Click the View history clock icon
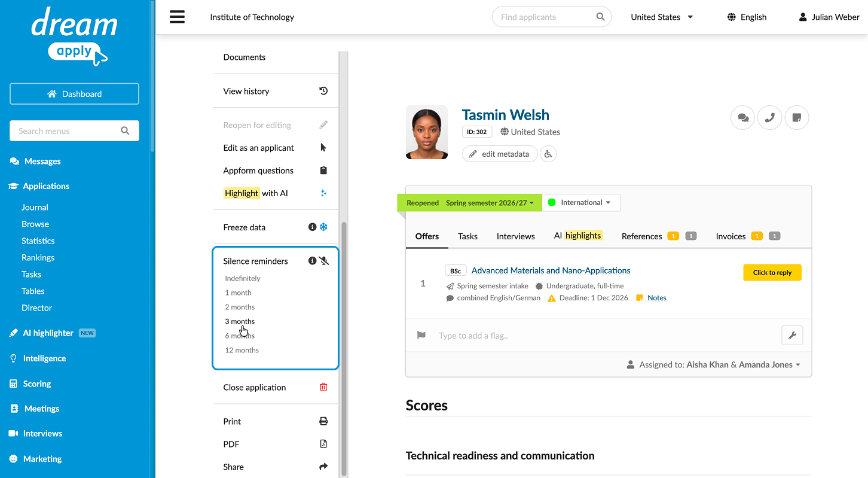The image size is (868, 478). pos(323,91)
